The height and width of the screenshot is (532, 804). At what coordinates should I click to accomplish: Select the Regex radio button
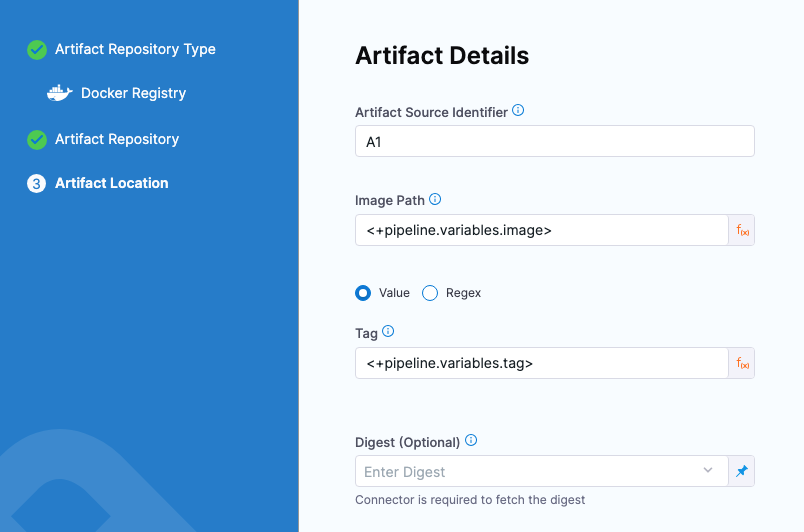[x=430, y=293]
